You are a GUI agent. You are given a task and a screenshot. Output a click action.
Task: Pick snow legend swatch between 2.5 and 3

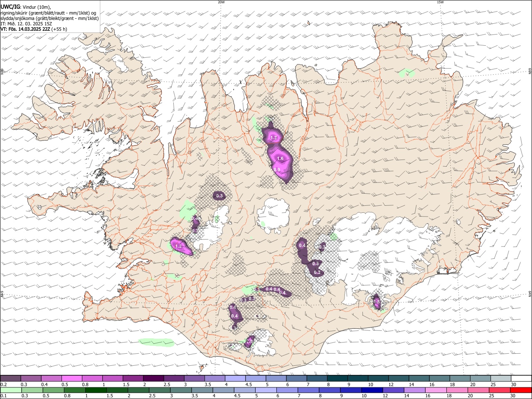173,378
